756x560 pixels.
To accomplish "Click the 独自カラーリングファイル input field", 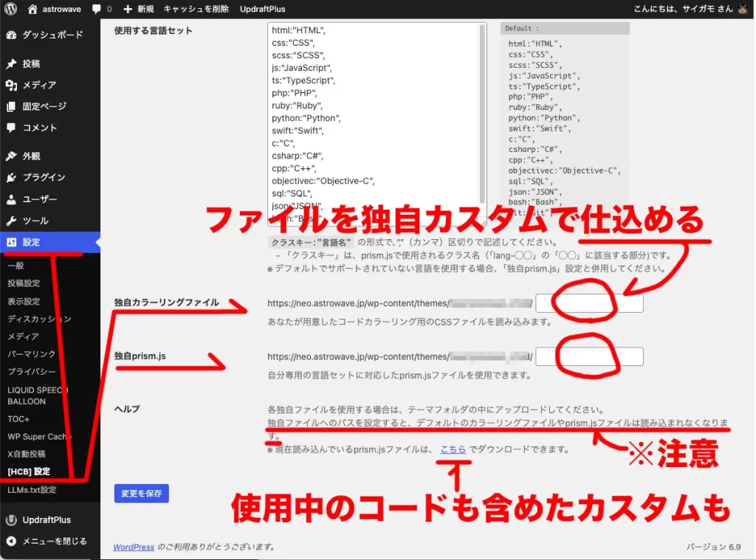I will (x=589, y=303).
